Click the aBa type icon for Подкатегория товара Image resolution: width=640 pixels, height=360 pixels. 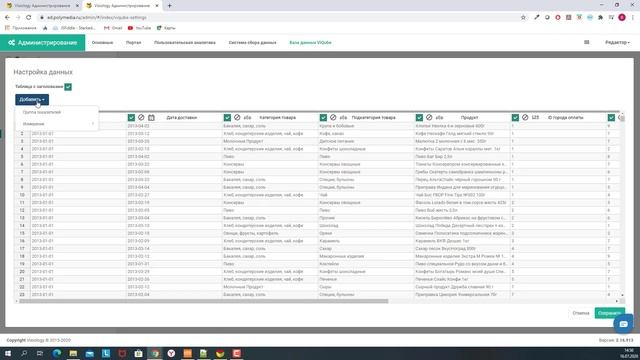pyautogui.click(x=343, y=118)
